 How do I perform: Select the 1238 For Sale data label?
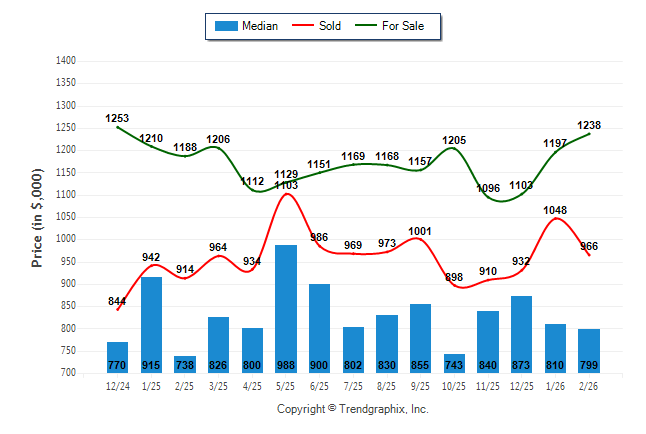point(589,125)
